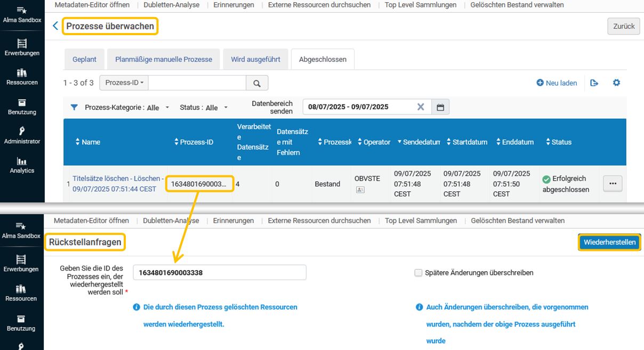Open Erwerbungen in the upper sidebar

click(22, 47)
